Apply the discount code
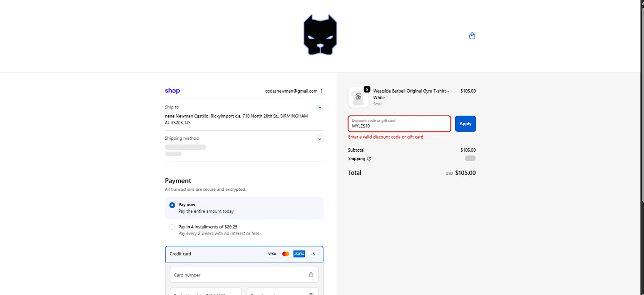This screenshot has height=295, width=644. [465, 123]
